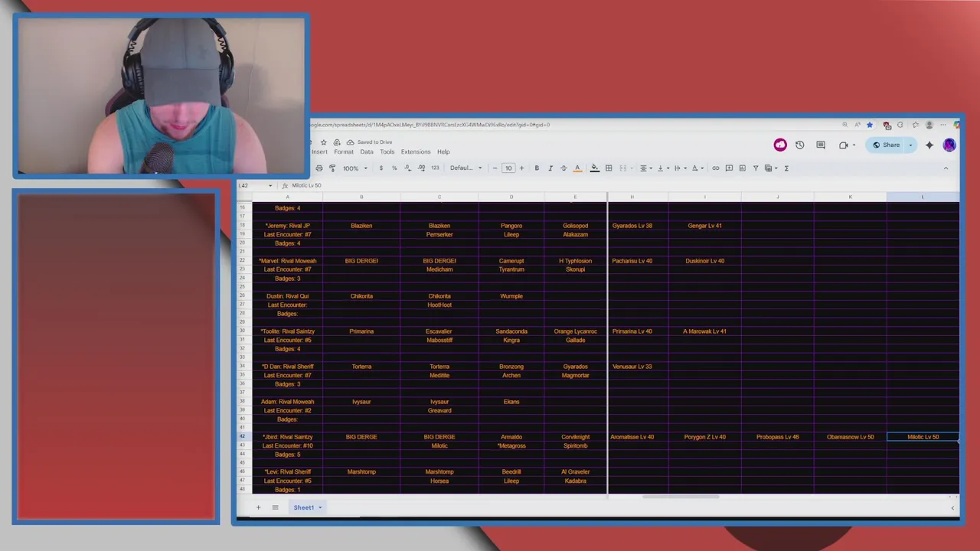The height and width of the screenshot is (551, 980).
Task: Select the cell 'Obamasnow Lv 50'
Action: coord(850,437)
